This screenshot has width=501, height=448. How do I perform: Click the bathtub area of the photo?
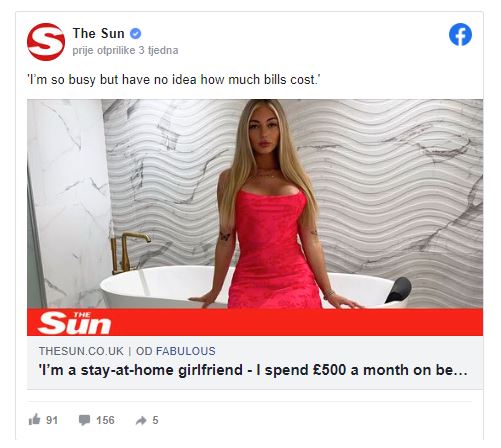pyautogui.click(x=160, y=287)
